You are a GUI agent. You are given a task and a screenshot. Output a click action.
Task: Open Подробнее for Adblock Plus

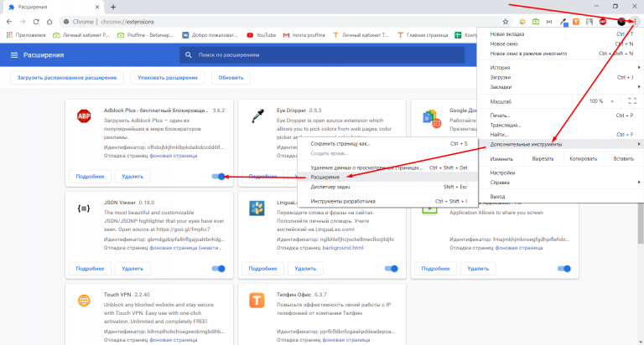(x=90, y=177)
